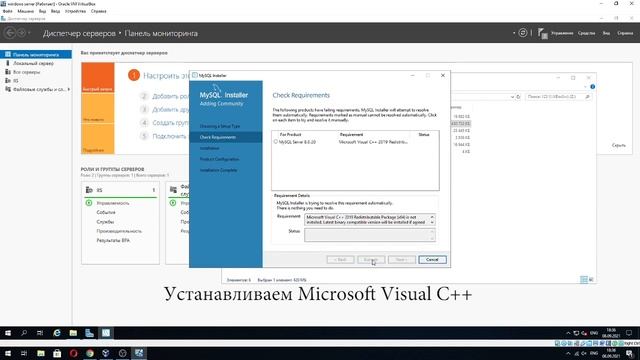The image size is (640, 360).
Task: Click the Execute button in MySQL Installer
Action: [371, 260]
